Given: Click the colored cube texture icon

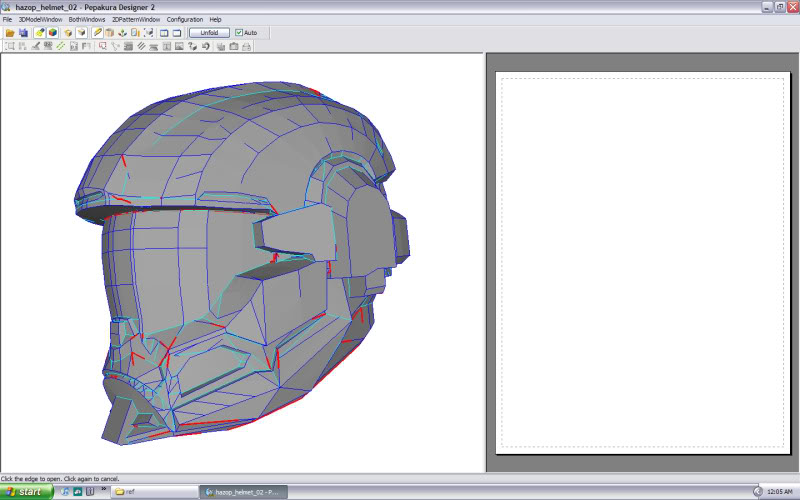Looking at the screenshot, I should click(52, 33).
